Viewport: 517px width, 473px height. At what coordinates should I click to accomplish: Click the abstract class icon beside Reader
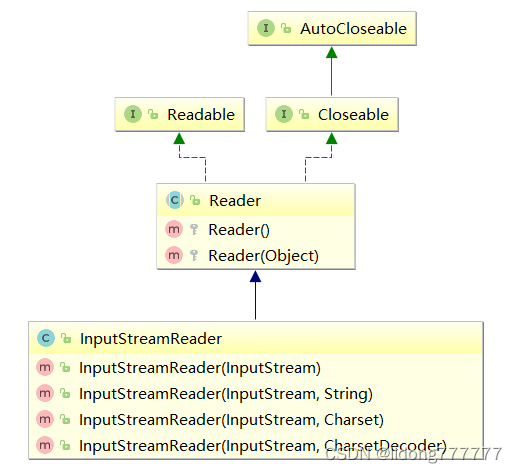point(175,200)
